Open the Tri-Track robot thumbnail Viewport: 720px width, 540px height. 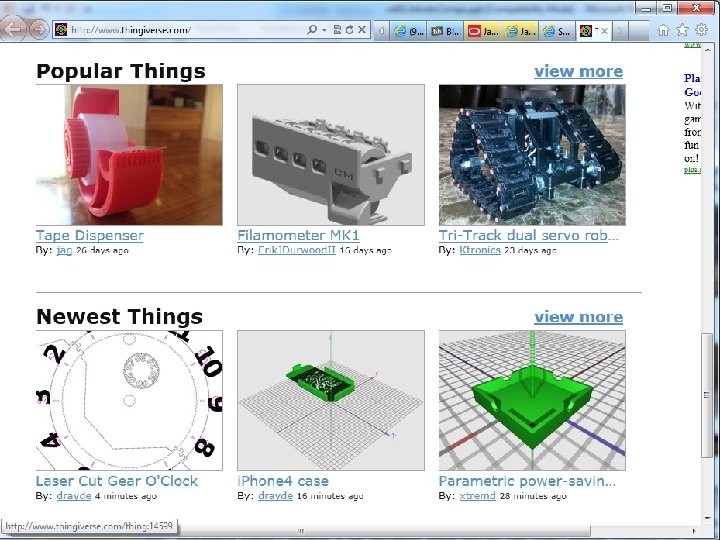532,155
